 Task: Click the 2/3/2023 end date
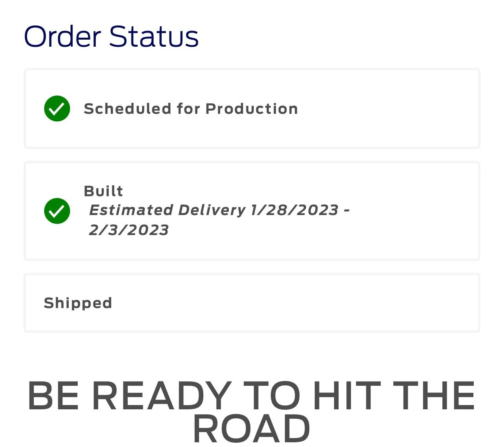tap(129, 230)
